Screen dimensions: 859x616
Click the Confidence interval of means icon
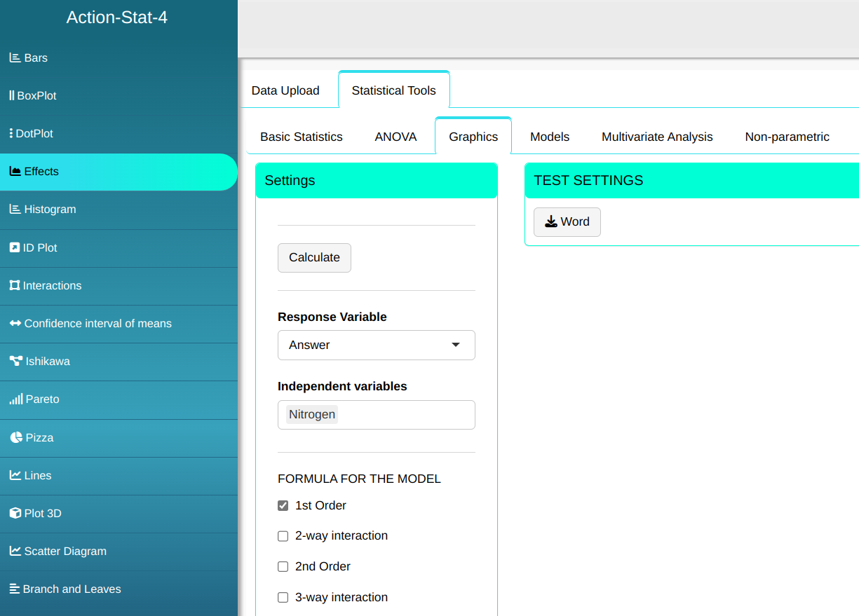tap(15, 324)
